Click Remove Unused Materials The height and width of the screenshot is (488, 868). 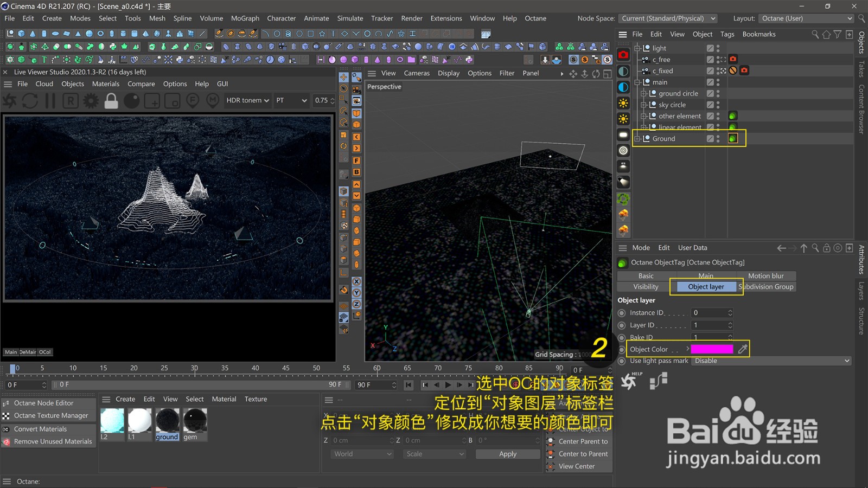point(53,442)
